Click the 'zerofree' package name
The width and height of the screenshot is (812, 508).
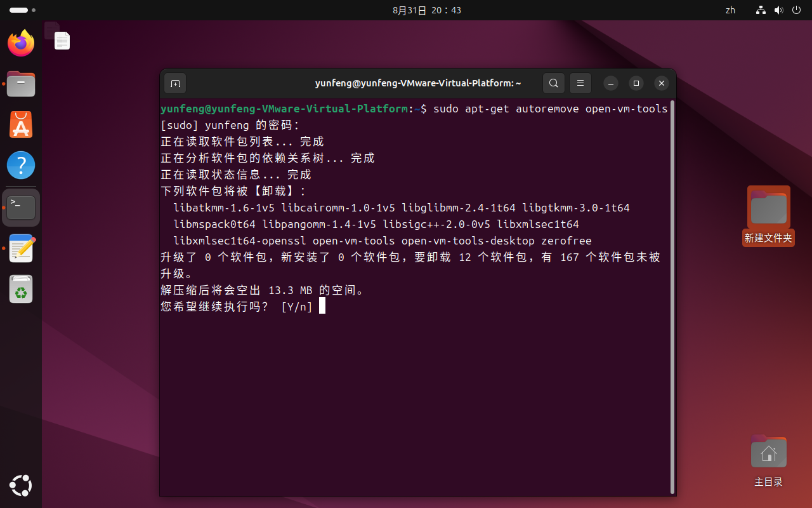566,241
